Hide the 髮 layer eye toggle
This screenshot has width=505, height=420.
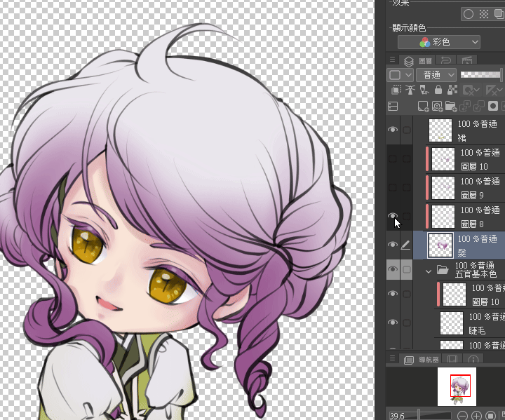tap(393, 245)
